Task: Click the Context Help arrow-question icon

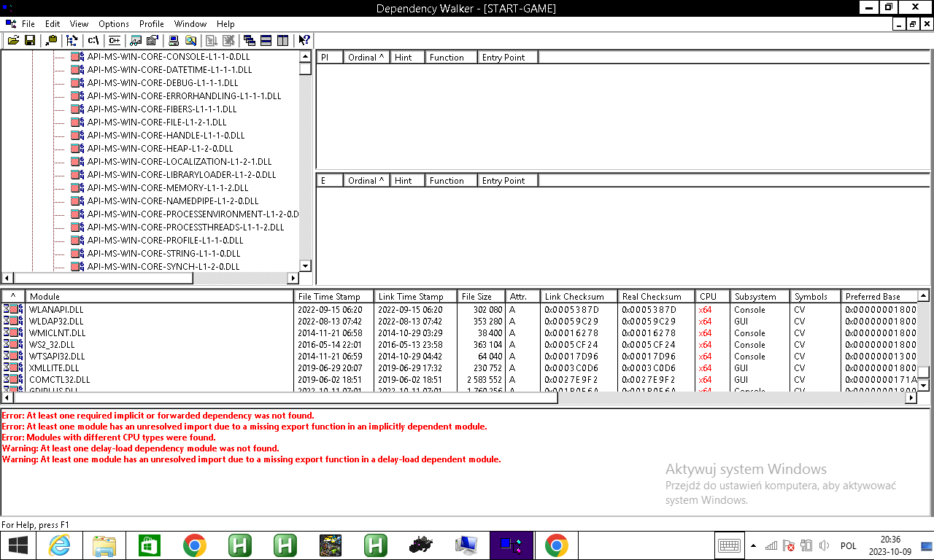Action: [304, 40]
